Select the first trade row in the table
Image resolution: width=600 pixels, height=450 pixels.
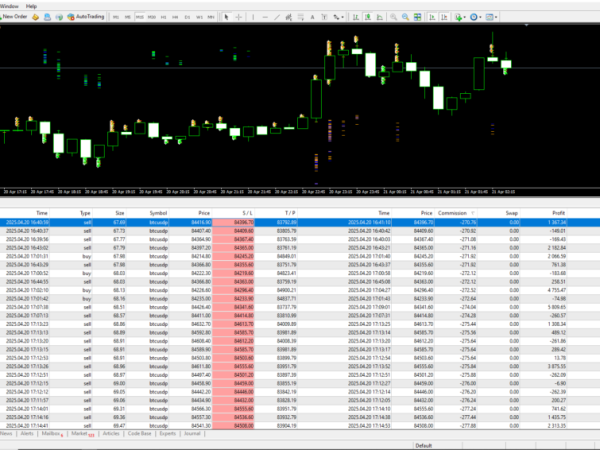42,223
